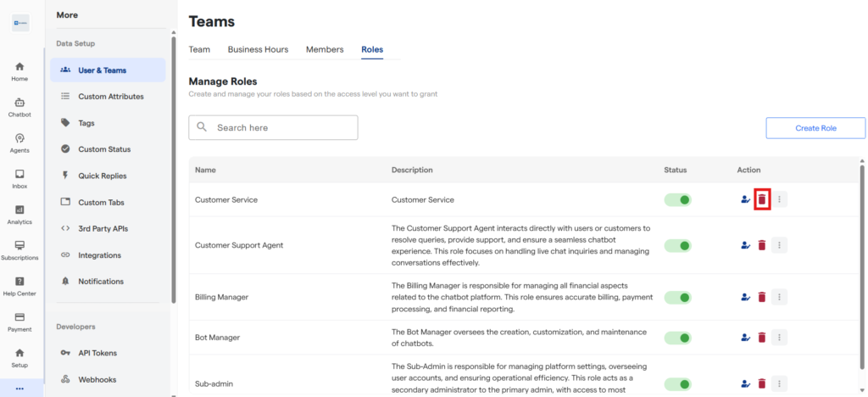Image resolution: width=868 pixels, height=397 pixels.
Task: Open more options for Customer Service role
Action: click(780, 199)
